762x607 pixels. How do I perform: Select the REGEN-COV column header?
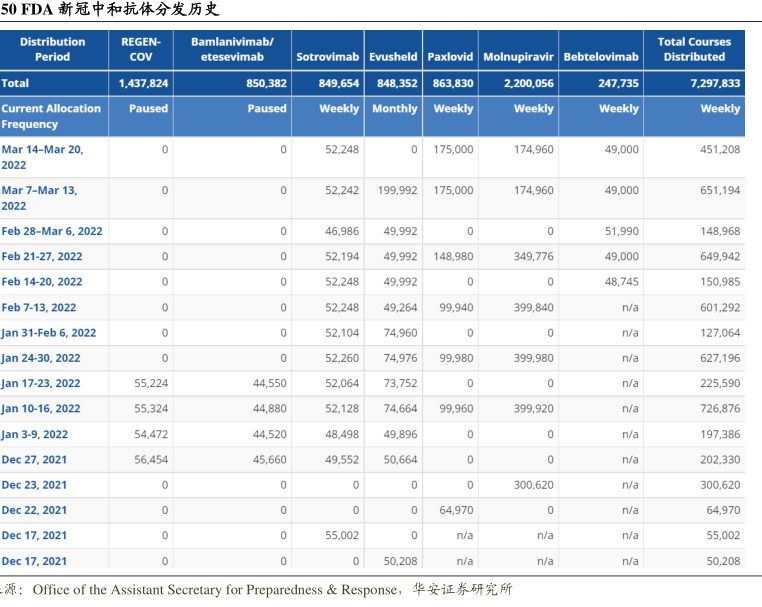tap(141, 49)
